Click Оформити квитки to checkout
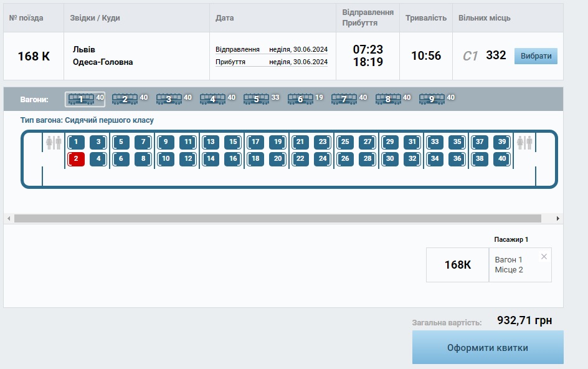 488,348
